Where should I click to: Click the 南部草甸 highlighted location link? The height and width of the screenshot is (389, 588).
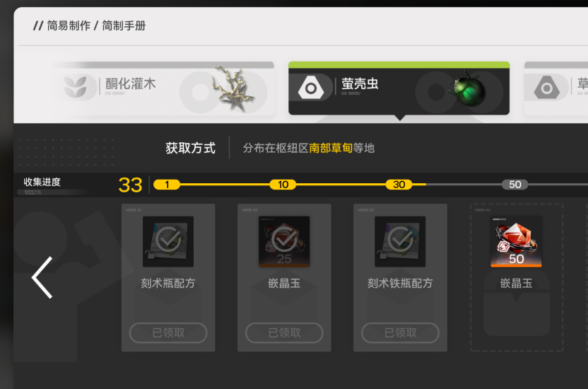331,148
